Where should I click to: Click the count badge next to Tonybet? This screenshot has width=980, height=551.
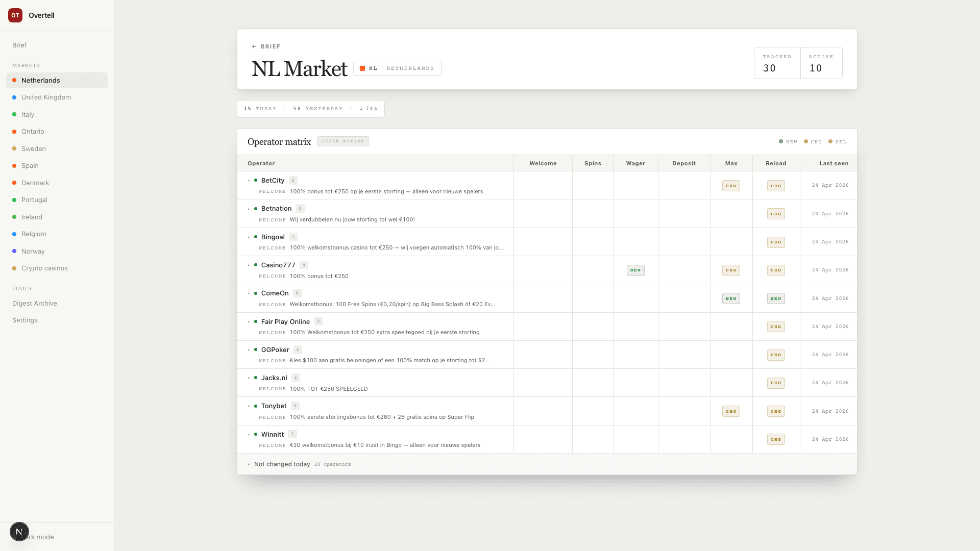click(x=295, y=406)
